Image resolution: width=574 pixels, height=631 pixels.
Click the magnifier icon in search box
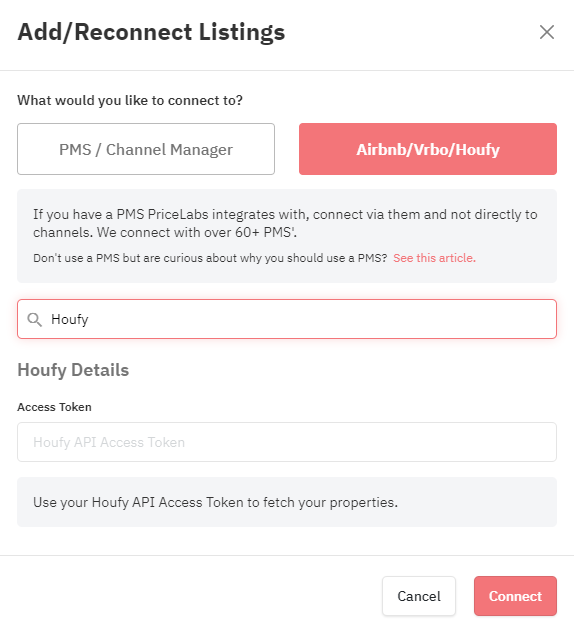(34, 320)
